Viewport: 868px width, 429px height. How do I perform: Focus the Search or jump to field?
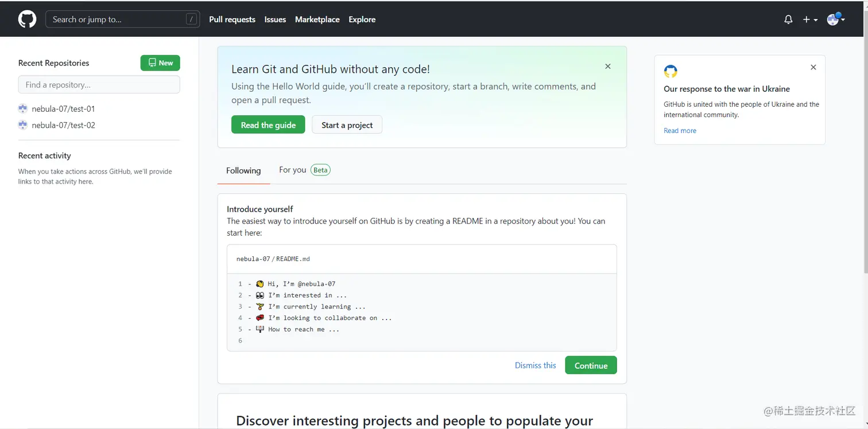[123, 19]
